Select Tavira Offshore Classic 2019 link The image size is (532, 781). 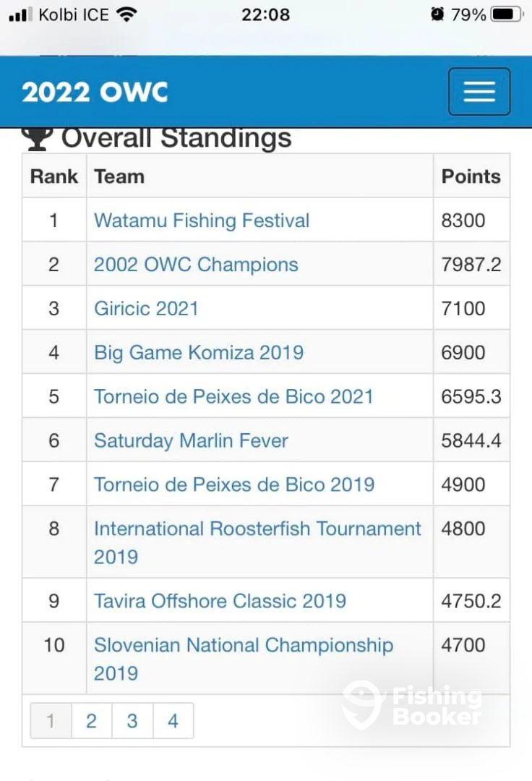tap(220, 601)
